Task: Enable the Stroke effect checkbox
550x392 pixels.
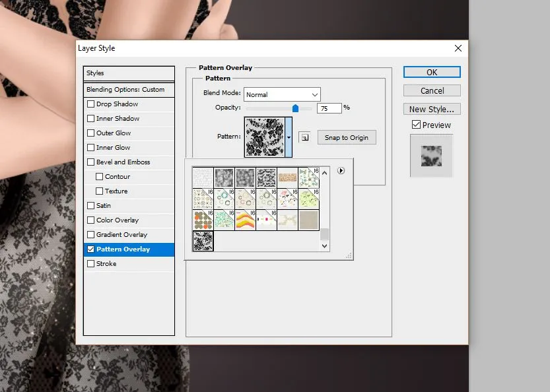Action: tap(91, 264)
